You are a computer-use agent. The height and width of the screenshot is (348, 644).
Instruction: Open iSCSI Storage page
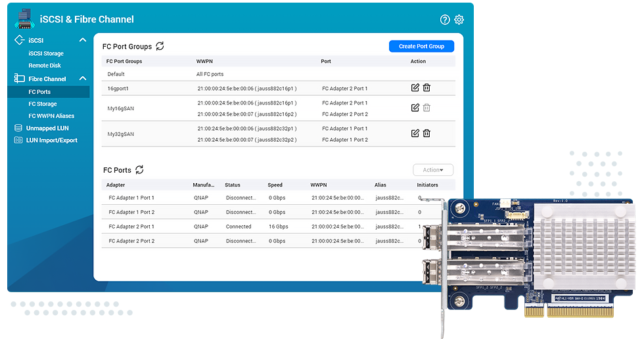pyautogui.click(x=46, y=53)
